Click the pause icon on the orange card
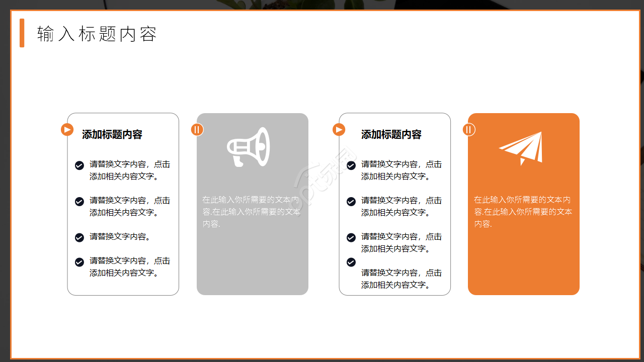This screenshot has width=644, height=362. click(x=469, y=129)
